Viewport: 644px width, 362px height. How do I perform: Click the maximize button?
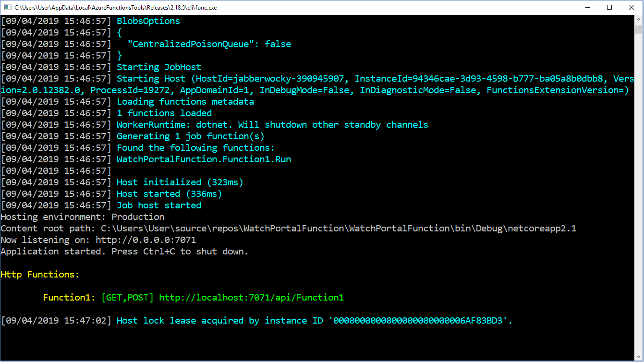(x=609, y=7)
